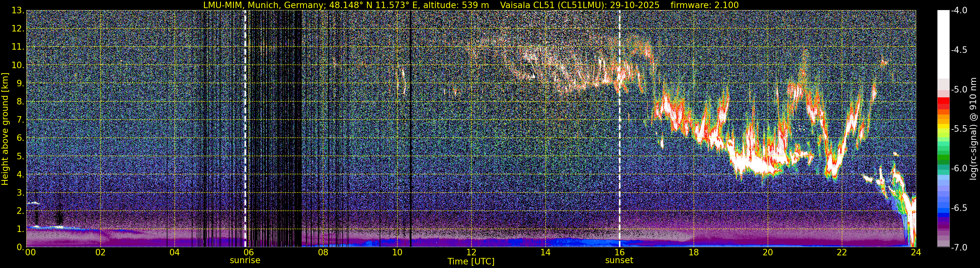Click the height-axis tick label 9 km
The width and height of the screenshot is (980, 268).
click(20, 83)
